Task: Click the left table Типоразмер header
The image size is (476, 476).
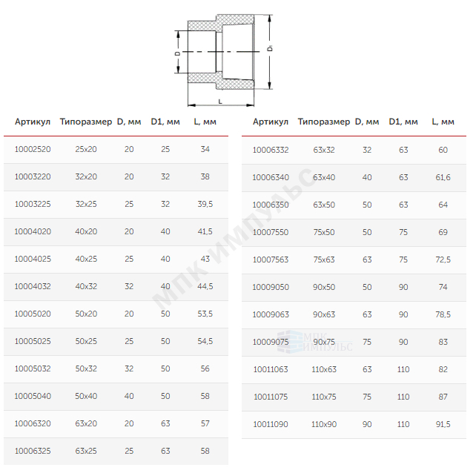Action: click(x=86, y=122)
